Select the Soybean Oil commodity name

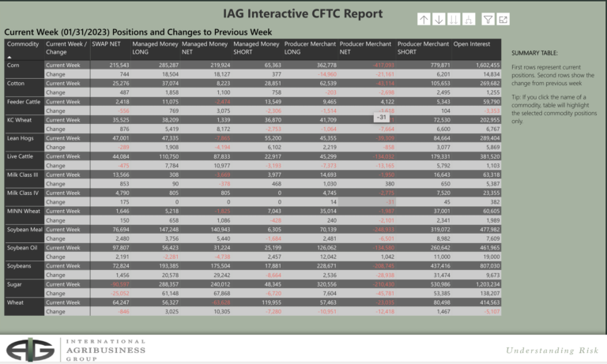point(22,248)
